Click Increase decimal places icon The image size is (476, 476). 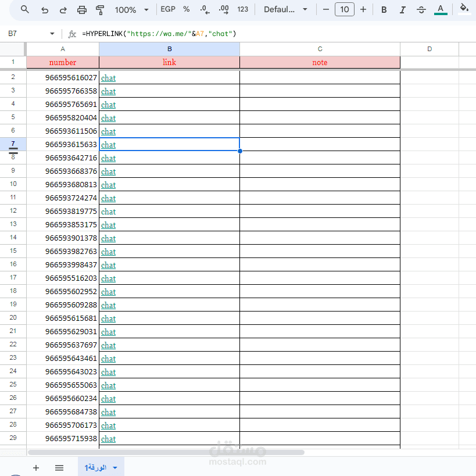[x=224, y=9]
